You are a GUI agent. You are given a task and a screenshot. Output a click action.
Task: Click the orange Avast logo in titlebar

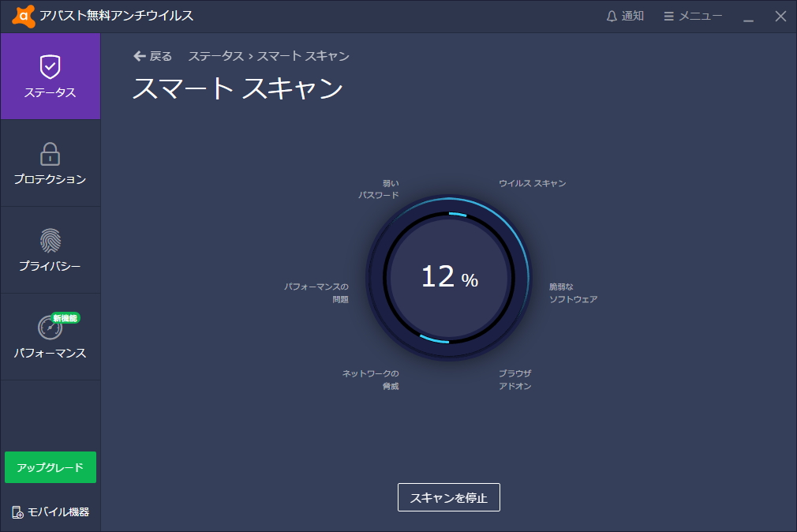click(x=24, y=15)
